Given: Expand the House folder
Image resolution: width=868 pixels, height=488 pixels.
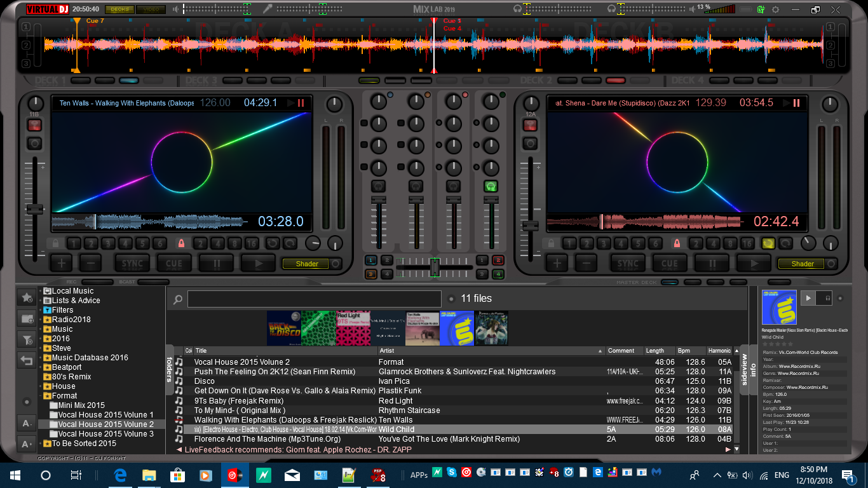Looking at the screenshot, I should click(x=40, y=386).
